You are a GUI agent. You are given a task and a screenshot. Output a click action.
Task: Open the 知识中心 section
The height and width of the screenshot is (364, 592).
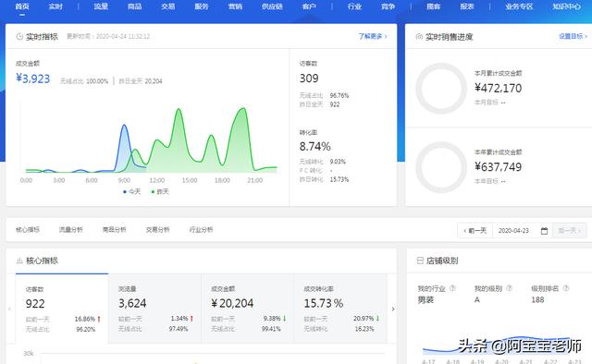point(566,6)
